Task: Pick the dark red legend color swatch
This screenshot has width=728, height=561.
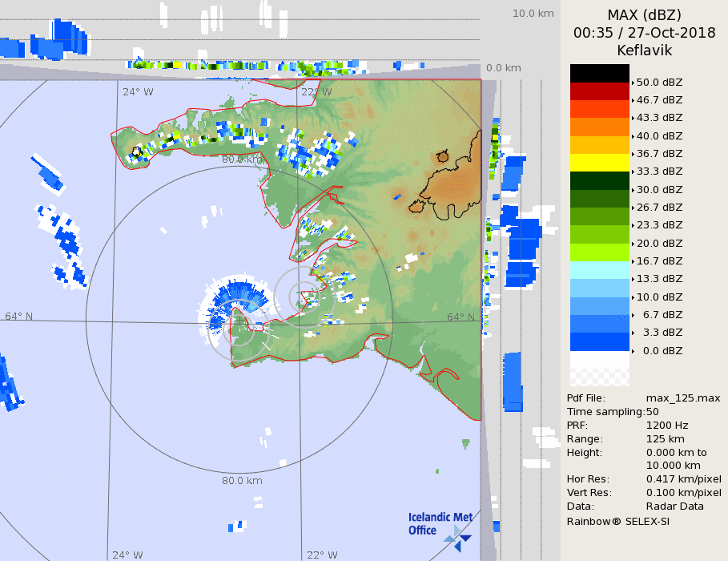Action: (599, 91)
